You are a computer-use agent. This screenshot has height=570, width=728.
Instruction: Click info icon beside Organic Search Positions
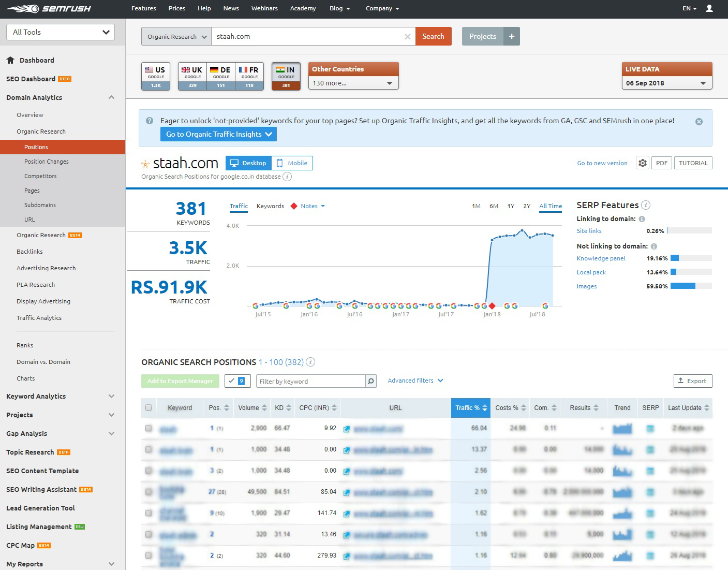point(310,362)
